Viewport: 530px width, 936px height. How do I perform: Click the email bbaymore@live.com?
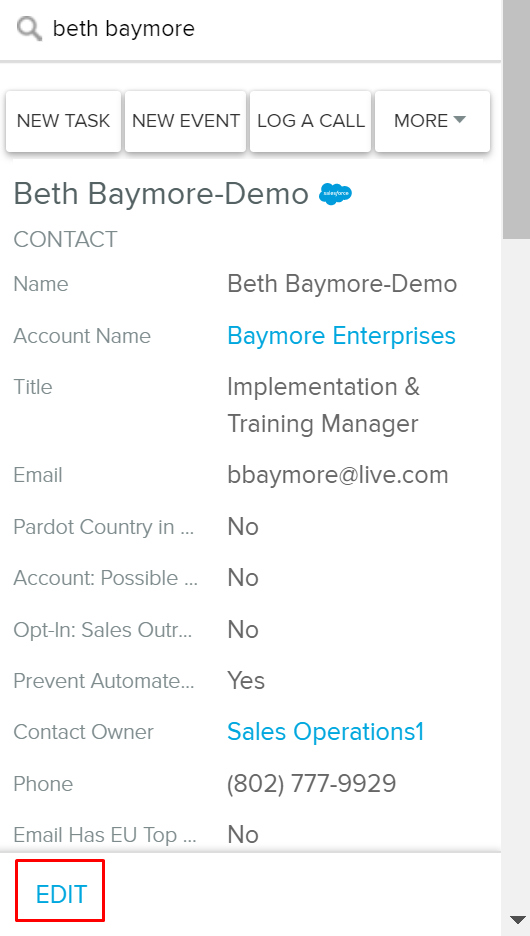pyautogui.click(x=338, y=475)
